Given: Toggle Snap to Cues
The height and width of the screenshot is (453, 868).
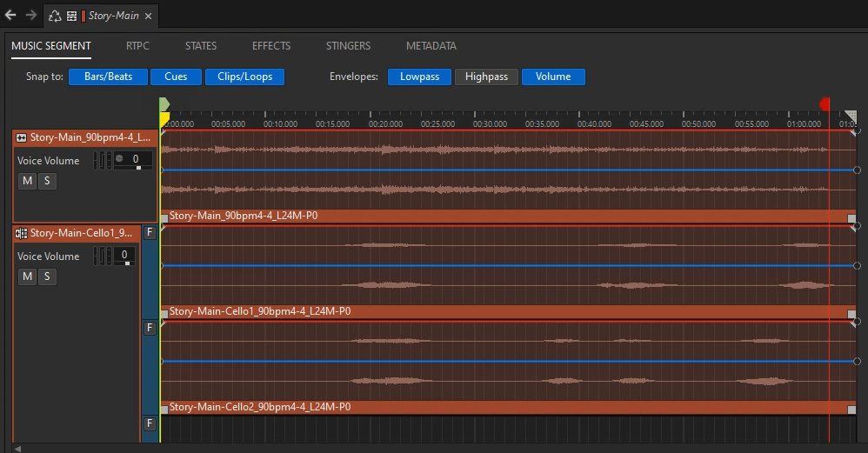Looking at the screenshot, I should 176,77.
